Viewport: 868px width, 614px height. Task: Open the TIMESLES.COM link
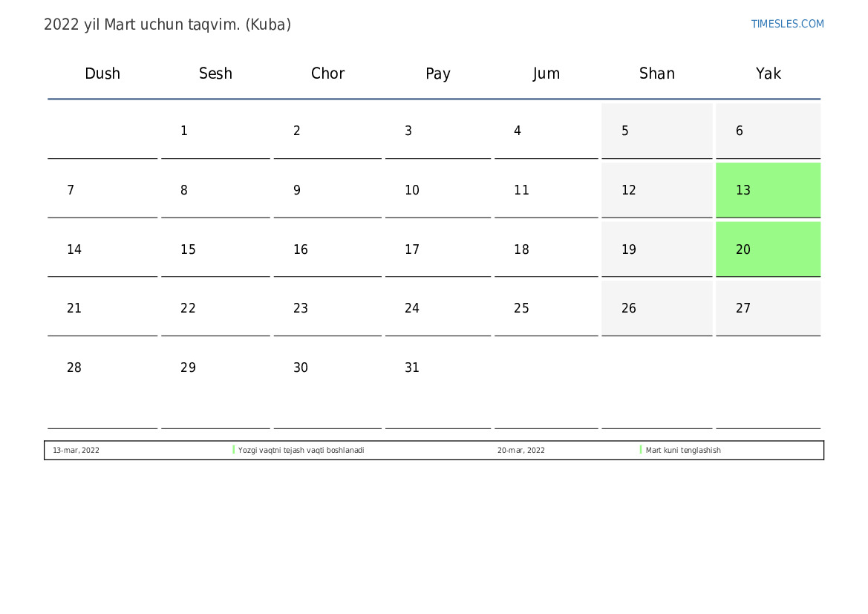pos(787,24)
